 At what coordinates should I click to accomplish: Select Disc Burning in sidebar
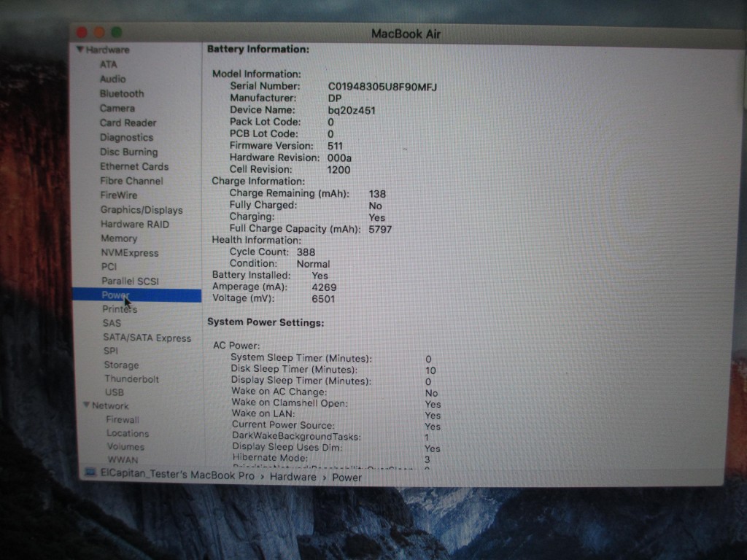coord(129,152)
